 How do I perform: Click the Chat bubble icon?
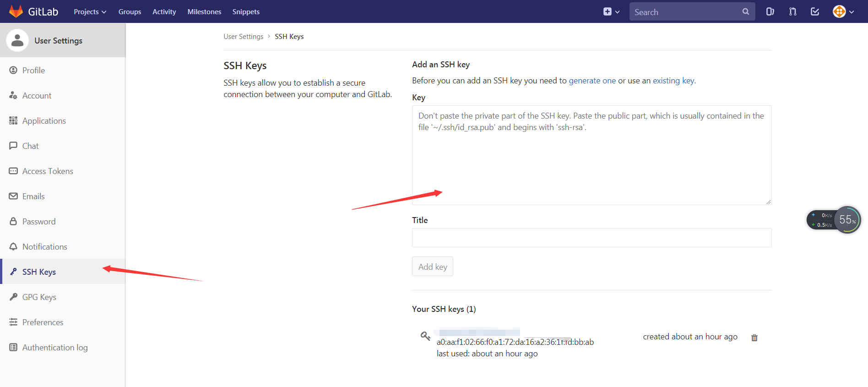point(13,146)
